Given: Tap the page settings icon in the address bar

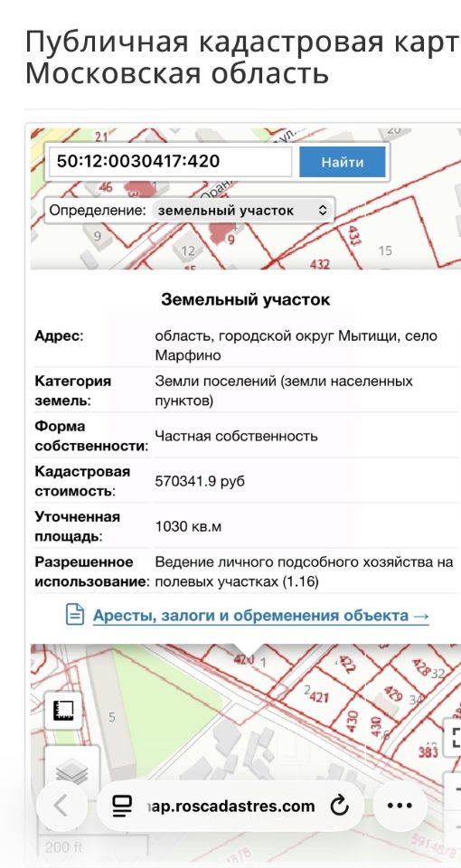Looking at the screenshot, I should tap(122, 806).
